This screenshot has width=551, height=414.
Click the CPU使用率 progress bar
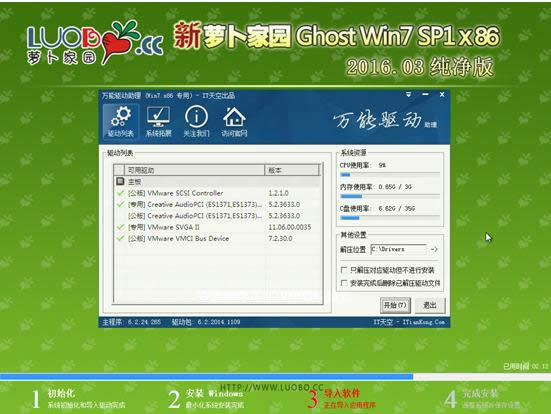[390, 174]
